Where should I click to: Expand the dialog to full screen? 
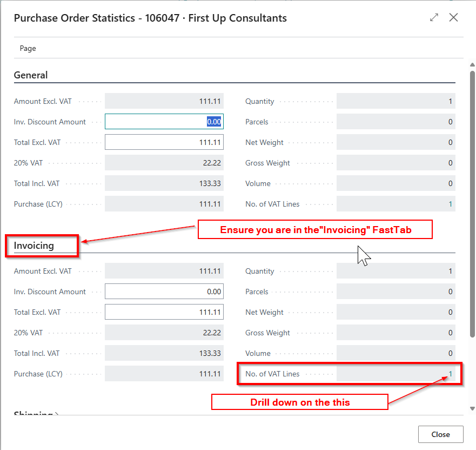[434, 17]
